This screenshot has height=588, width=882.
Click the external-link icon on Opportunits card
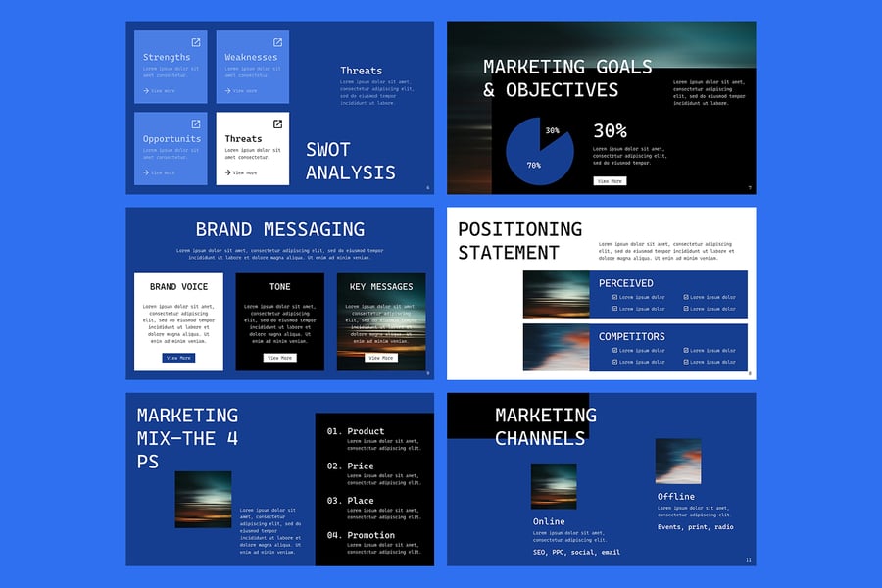[196, 124]
